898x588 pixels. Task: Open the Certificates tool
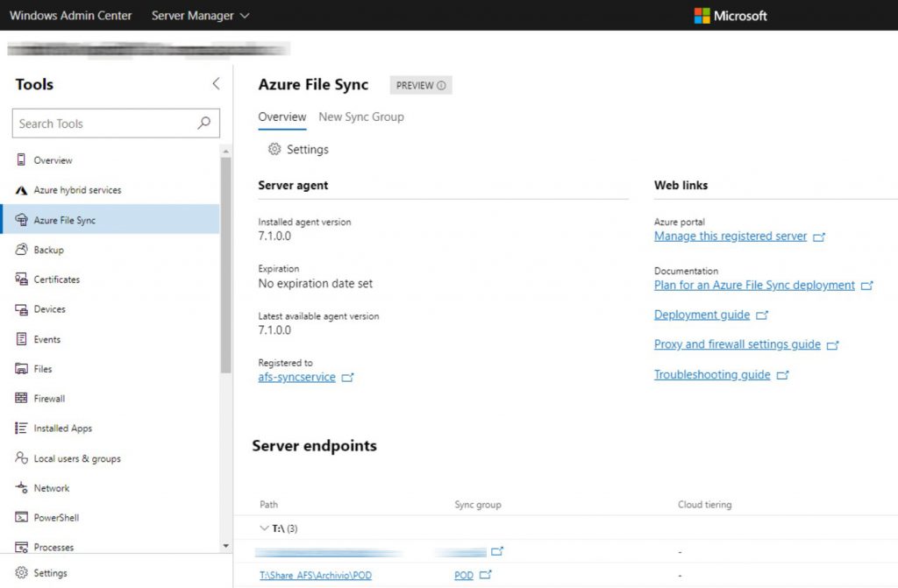[57, 280]
